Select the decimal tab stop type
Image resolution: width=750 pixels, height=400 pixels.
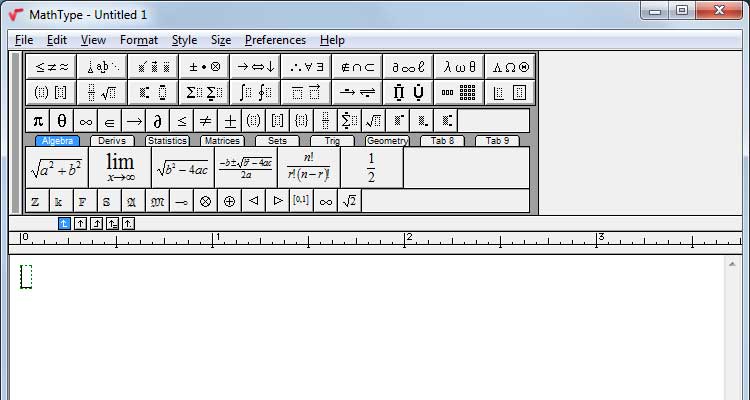pos(128,223)
